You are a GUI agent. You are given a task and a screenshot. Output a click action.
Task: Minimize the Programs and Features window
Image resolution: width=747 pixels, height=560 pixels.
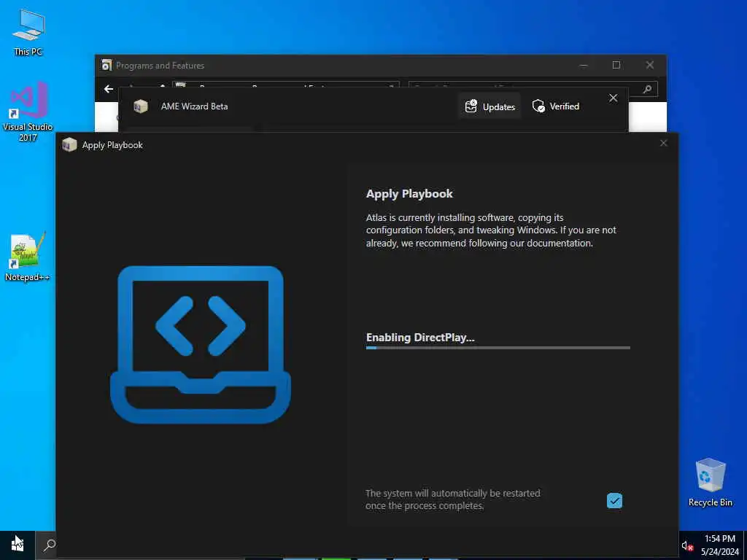(583, 65)
